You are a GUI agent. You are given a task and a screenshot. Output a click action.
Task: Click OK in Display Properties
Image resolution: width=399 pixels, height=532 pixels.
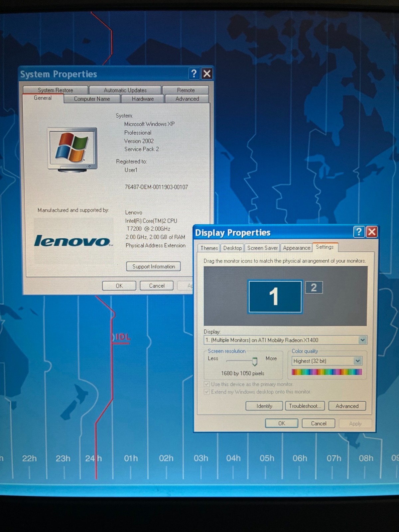282,423
